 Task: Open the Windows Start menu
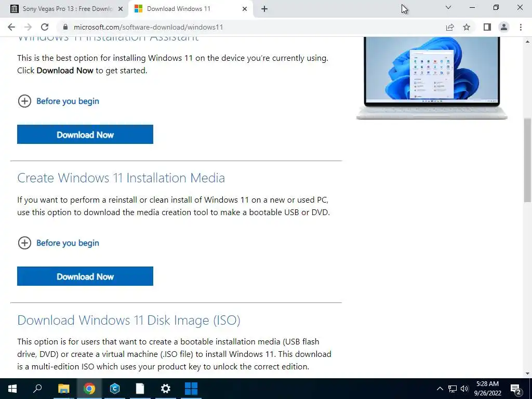[12, 389]
